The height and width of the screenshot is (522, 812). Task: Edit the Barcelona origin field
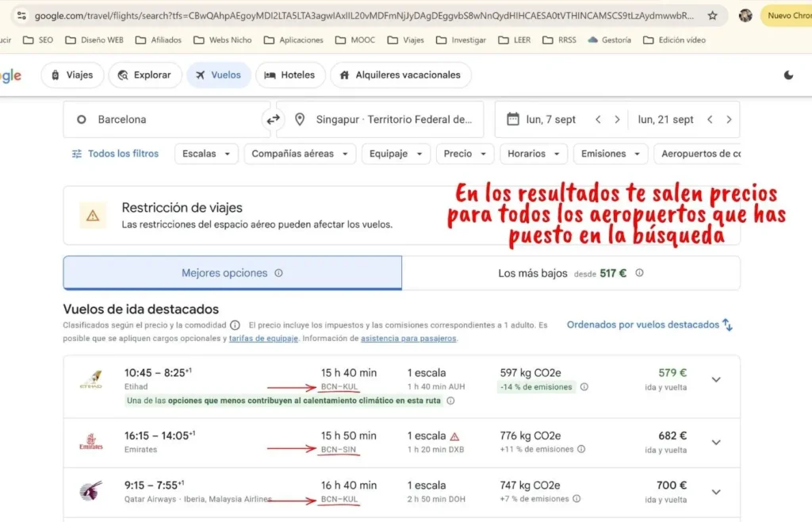coord(166,120)
